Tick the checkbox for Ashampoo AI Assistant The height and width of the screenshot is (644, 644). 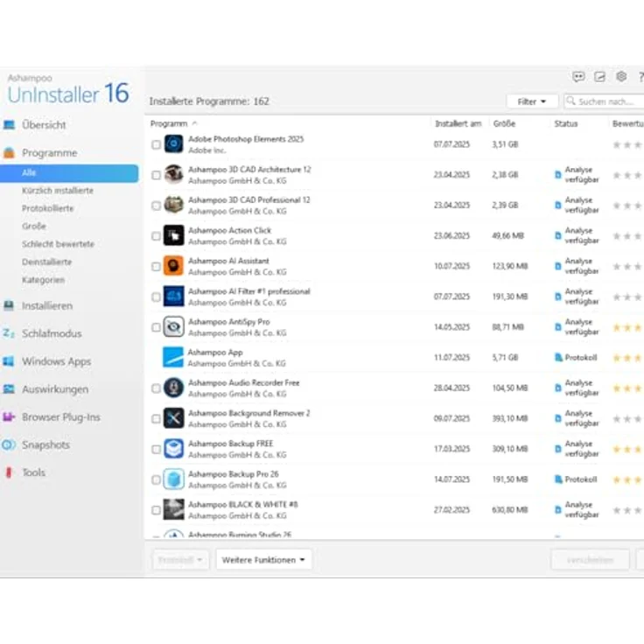[156, 267]
